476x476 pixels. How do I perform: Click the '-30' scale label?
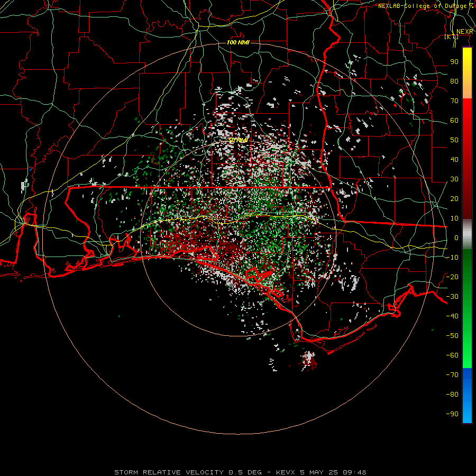tap(452, 297)
